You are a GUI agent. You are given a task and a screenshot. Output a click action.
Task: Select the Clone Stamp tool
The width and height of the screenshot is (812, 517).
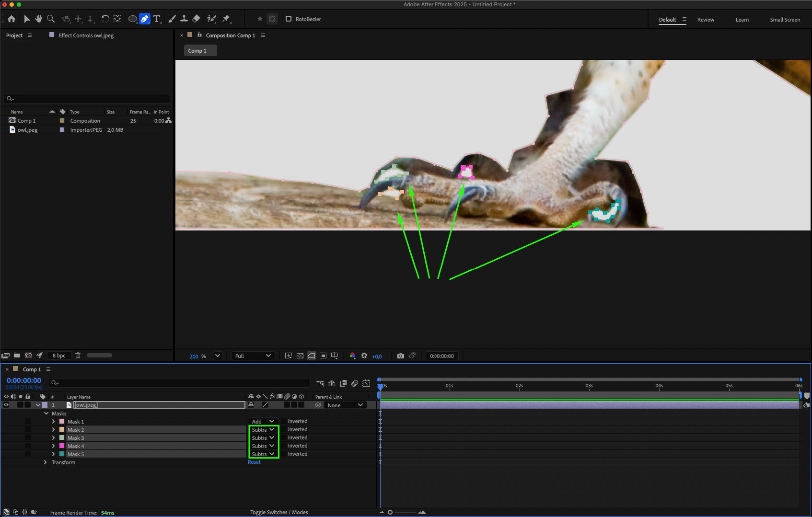click(x=184, y=19)
